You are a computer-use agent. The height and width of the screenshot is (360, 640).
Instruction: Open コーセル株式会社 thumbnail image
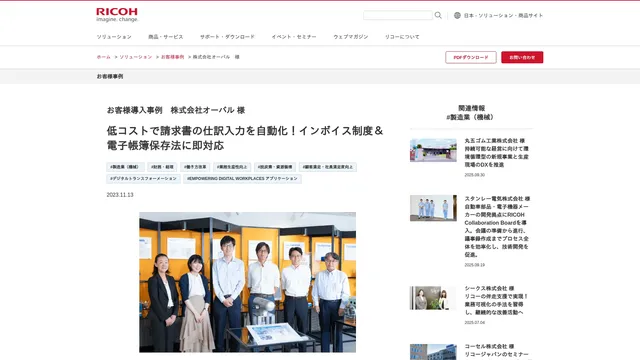pyautogui.click(x=433, y=352)
